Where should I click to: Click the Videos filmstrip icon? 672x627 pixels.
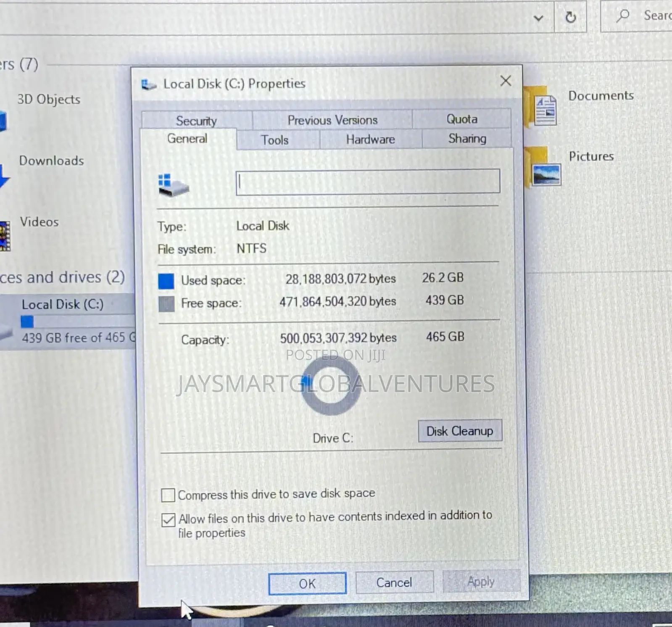click(x=5, y=236)
